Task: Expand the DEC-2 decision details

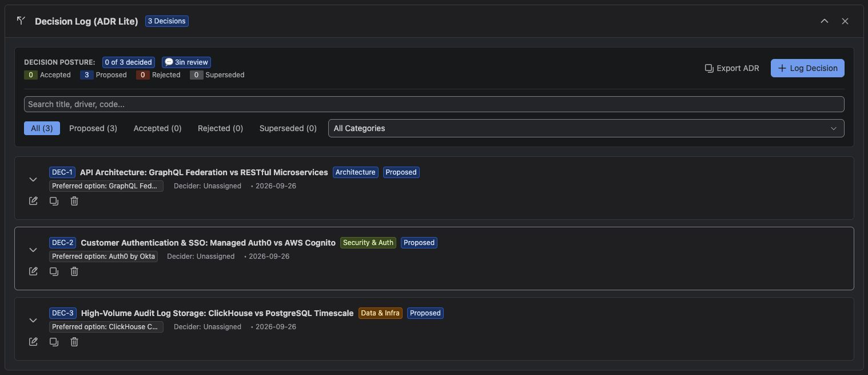Action: tap(33, 250)
